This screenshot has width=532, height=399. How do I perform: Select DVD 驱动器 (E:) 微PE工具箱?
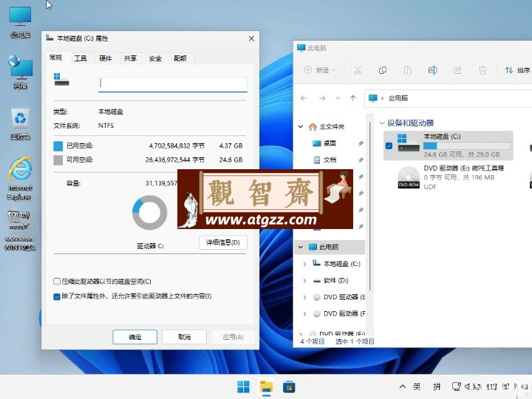tap(451, 177)
